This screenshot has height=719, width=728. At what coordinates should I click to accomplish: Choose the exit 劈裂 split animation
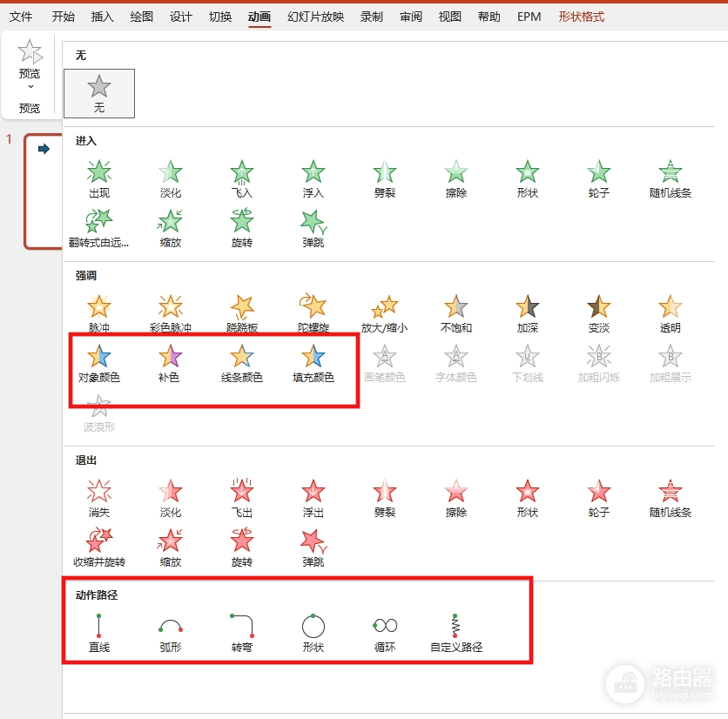(385, 499)
